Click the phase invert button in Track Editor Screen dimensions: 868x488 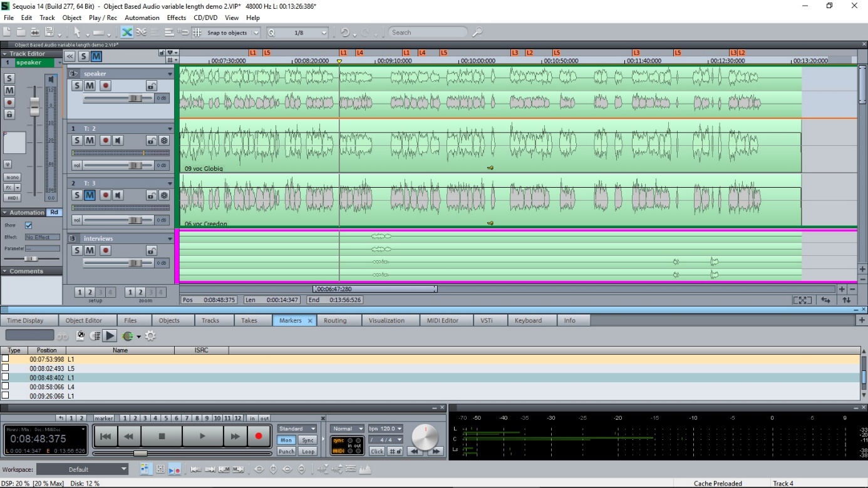8,164
